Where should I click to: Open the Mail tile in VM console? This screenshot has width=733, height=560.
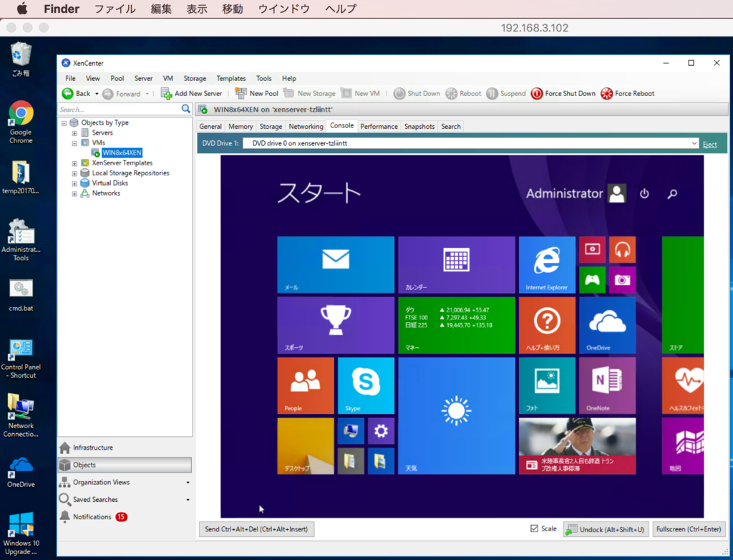[x=336, y=265]
